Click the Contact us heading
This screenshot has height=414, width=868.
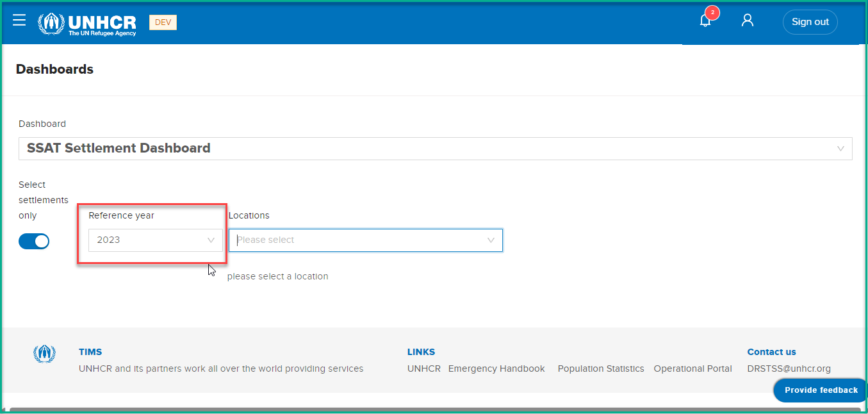point(771,352)
